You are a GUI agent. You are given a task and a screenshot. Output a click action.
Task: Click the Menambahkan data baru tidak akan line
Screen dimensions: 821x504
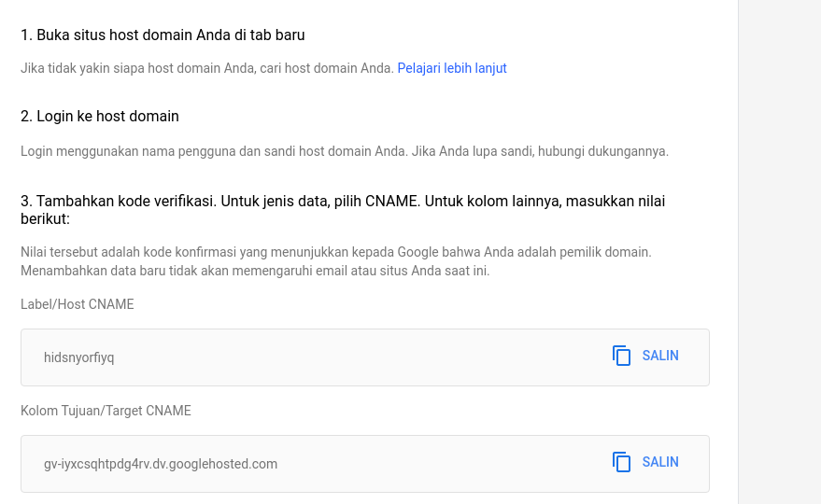[x=255, y=271]
